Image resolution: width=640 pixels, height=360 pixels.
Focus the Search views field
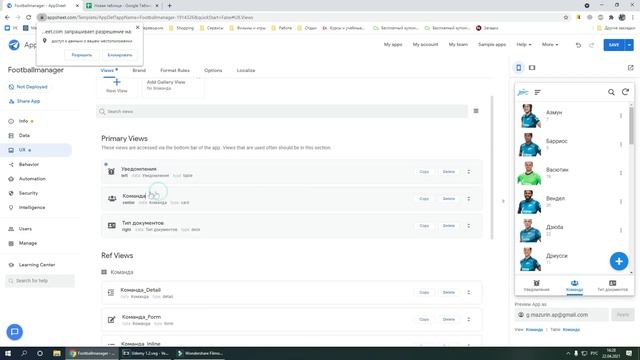(282, 111)
